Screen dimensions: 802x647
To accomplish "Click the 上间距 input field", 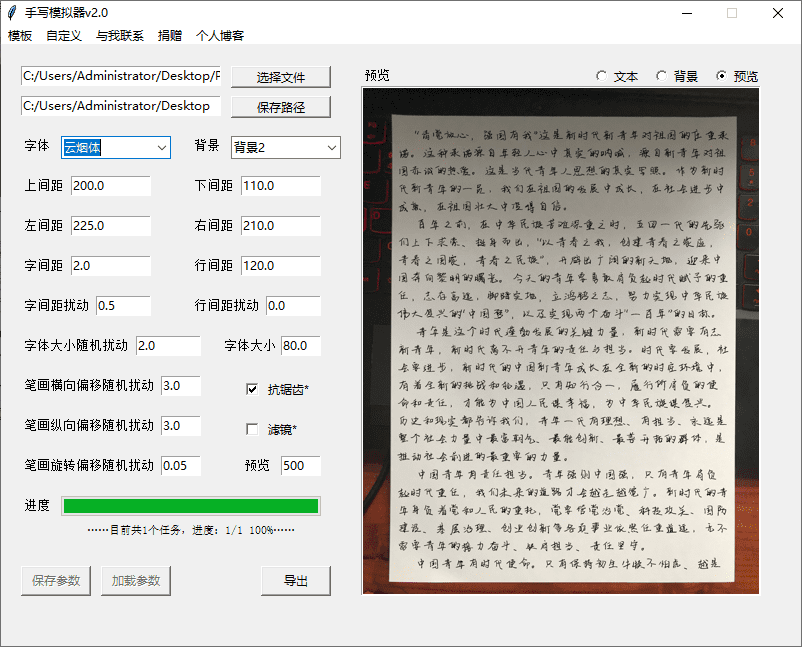I will click(x=109, y=186).
